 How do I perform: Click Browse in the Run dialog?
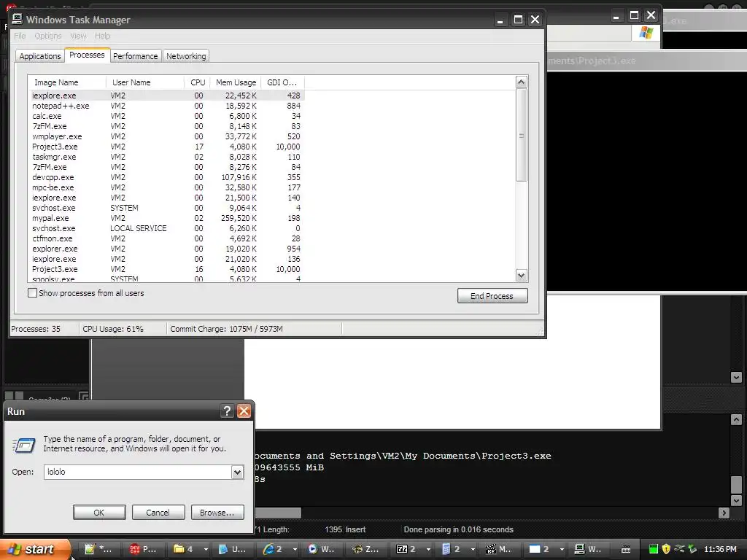coord(217,513)
